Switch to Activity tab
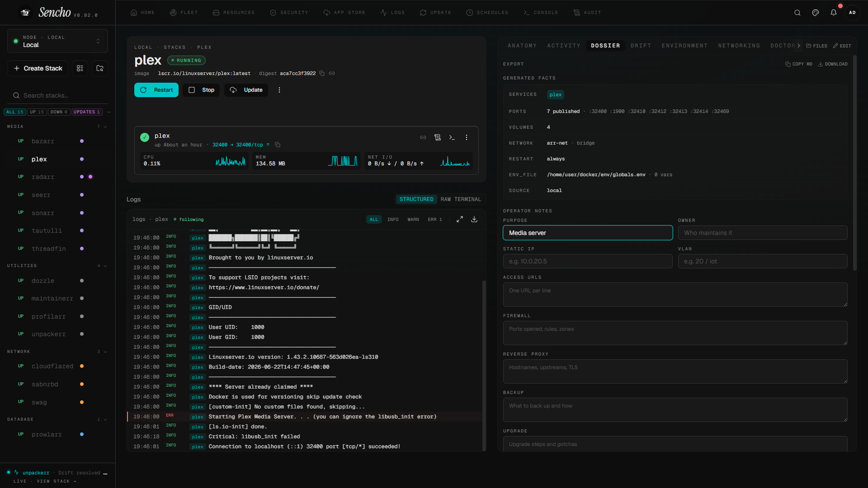This screenshot has width=868, height=488. pos(564,46)
